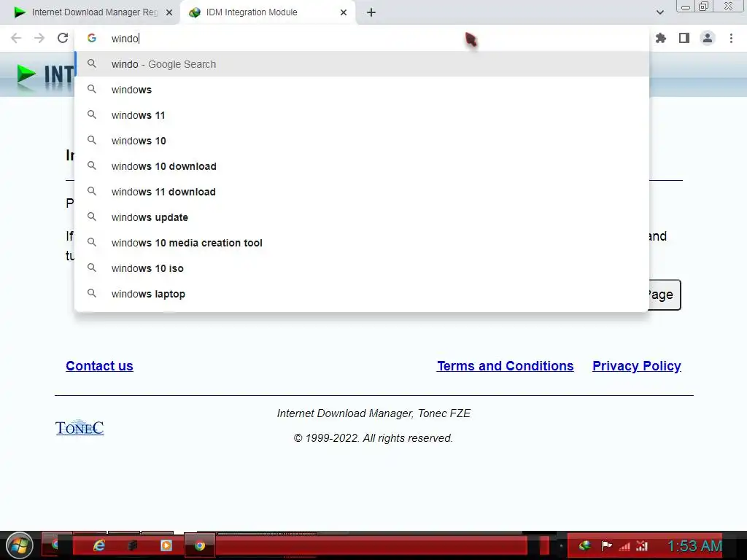This screenshot has height=560, width=747.
Task: Open the Privacy Policy link
Action: tap(636, 366)
